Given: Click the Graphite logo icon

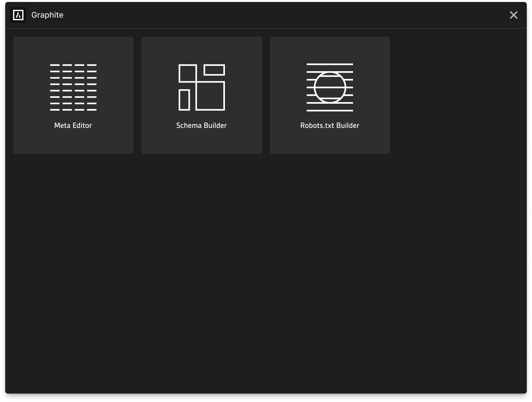Looking at the screenshot, I should (x=18, y=15).
